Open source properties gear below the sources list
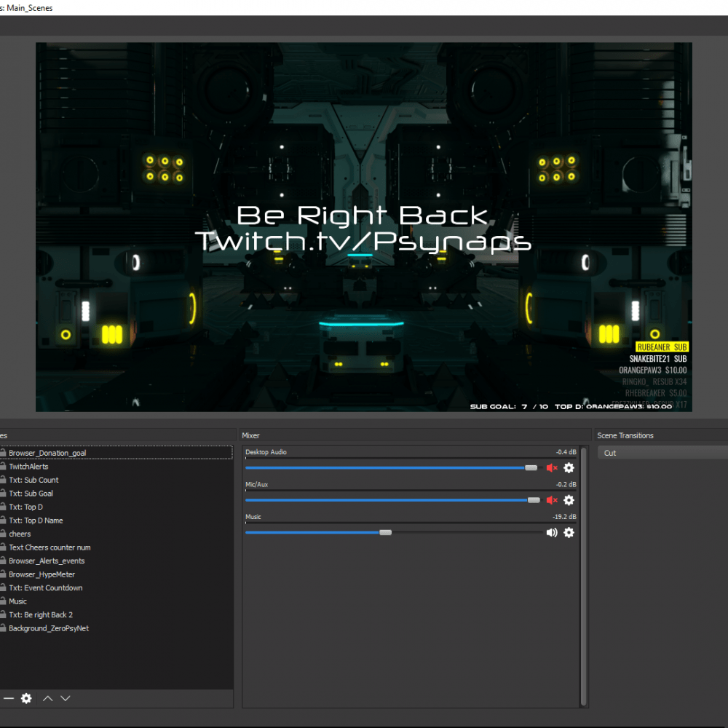This screenshot has width=728, height=728. [x=26, y=698]
